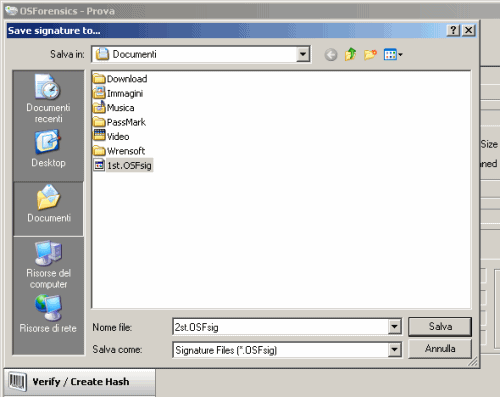Image resolution: width=500 pixels, height=397 pixels.
Task: Click the Wrensoft folder name
Action: tap(126, 151)
